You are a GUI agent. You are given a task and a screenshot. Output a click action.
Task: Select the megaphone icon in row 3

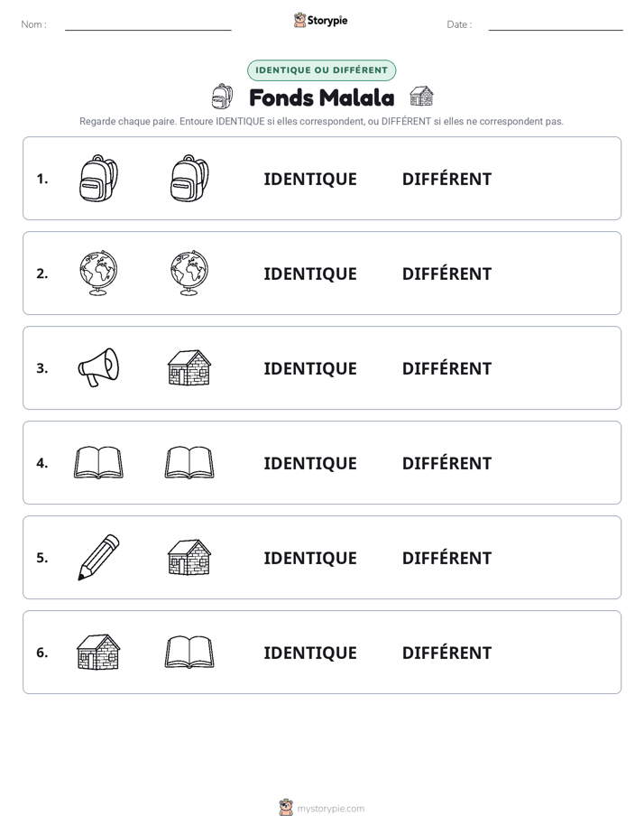tap(98, 367)
